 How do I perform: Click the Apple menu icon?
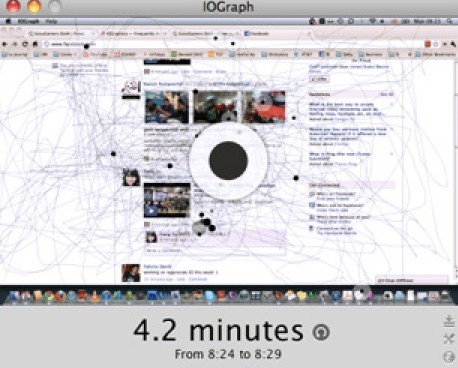(x=8, y=21)
